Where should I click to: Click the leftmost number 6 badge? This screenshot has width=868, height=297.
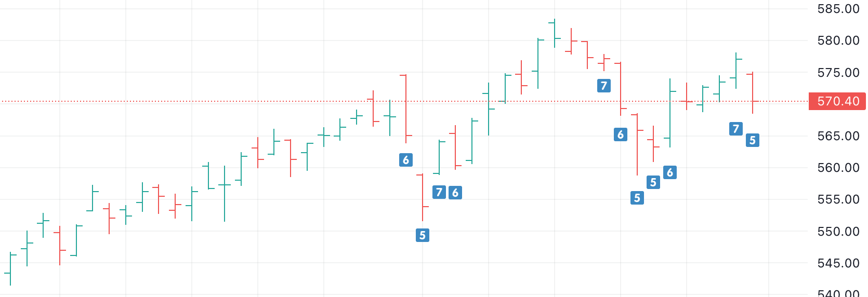click(x=406, y=160)
